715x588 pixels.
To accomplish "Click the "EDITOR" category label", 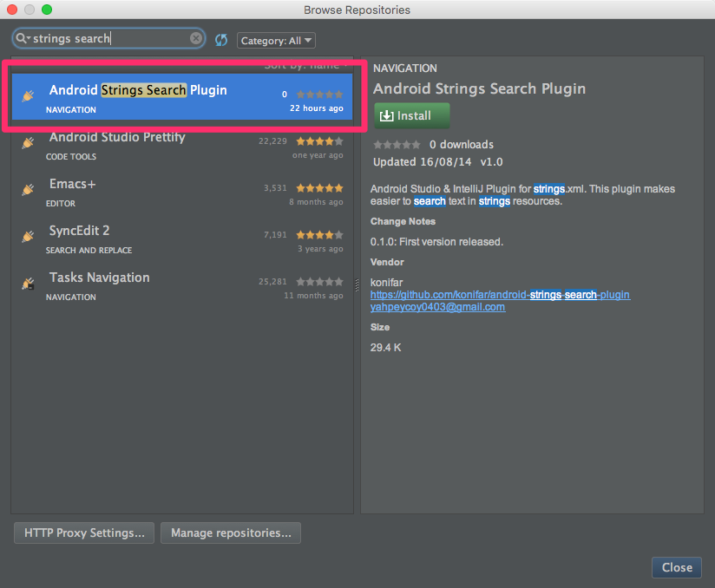I will click(x=61, y=204).
